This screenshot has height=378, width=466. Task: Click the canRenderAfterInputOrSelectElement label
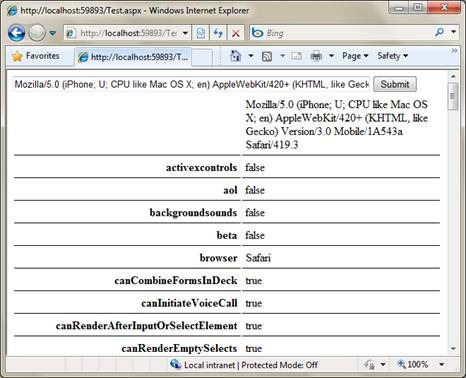point(146,326)
